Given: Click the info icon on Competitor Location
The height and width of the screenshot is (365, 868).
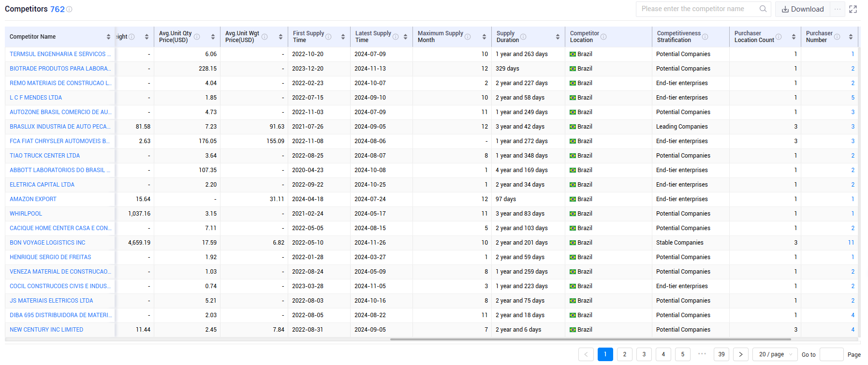Looking at the screenshot, I should click(603, 37).
